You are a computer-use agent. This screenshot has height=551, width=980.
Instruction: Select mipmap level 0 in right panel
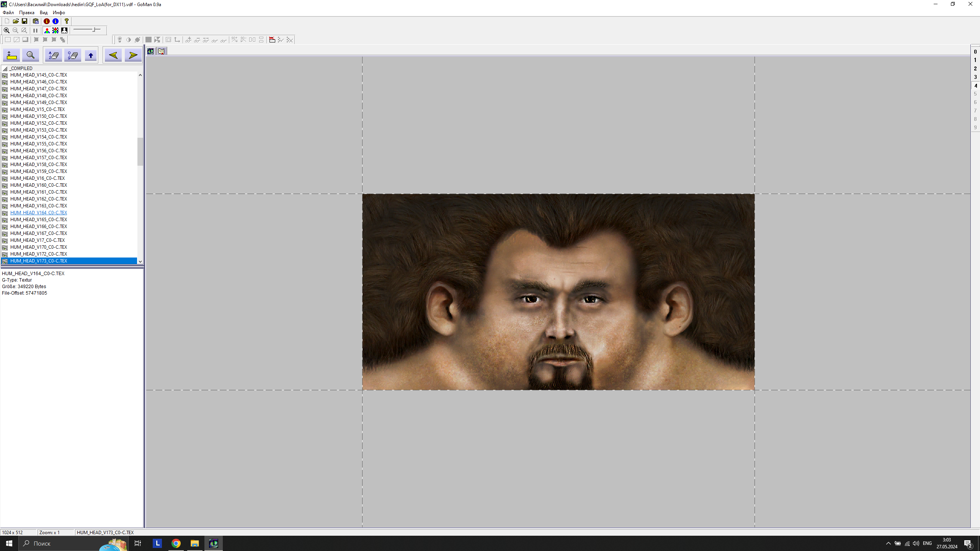click(975, 52)
